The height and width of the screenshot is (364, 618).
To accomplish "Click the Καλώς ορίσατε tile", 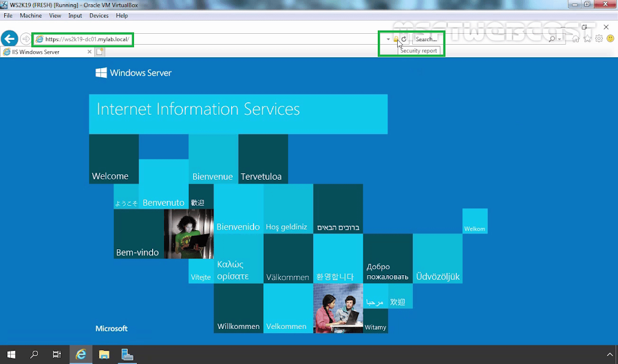I will coord(238,259).
